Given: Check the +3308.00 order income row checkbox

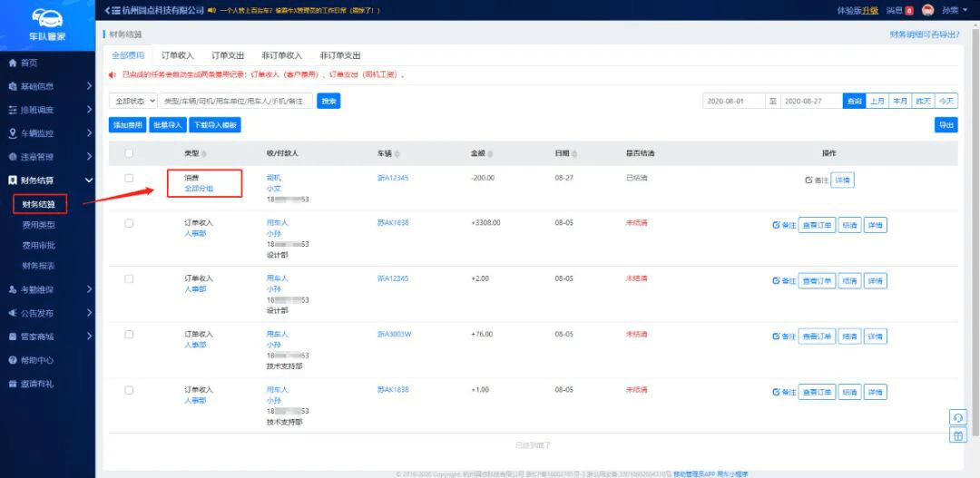Looking at the screenshot, I should (x=129, y=223).
